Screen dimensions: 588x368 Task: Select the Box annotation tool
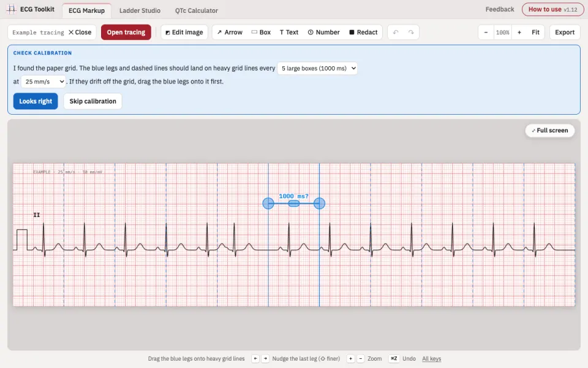pyautogui.click(x=261, y=33)
